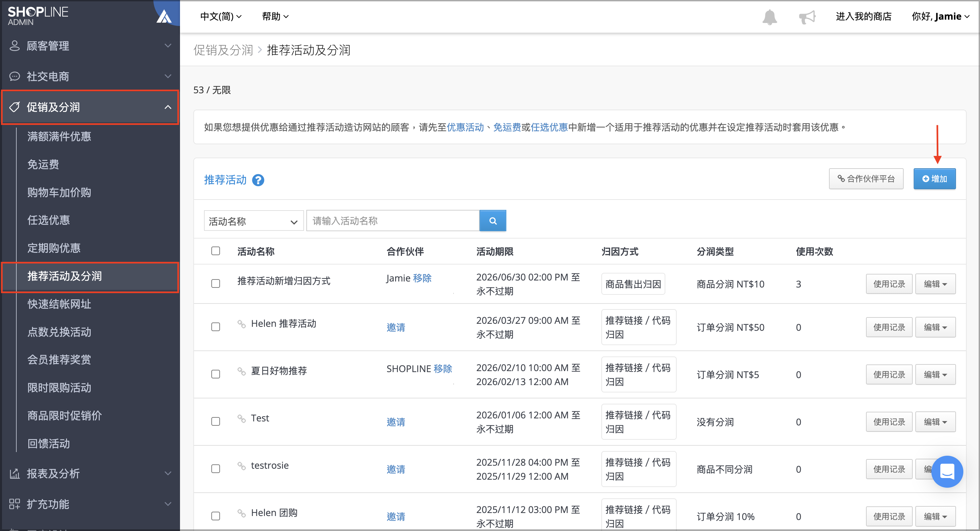
Task: Open 编辑 dropdown for Helen 团购
Action: coord(935,516)
